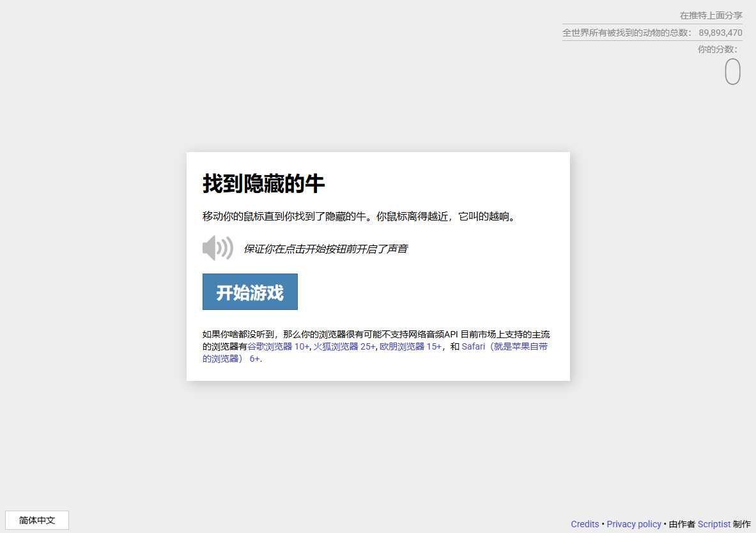The height and width of the screenshot is (533, 756).
Task: Click the 全世界所有被找到的动物的总数 label
Action: (x=626, y=33)
